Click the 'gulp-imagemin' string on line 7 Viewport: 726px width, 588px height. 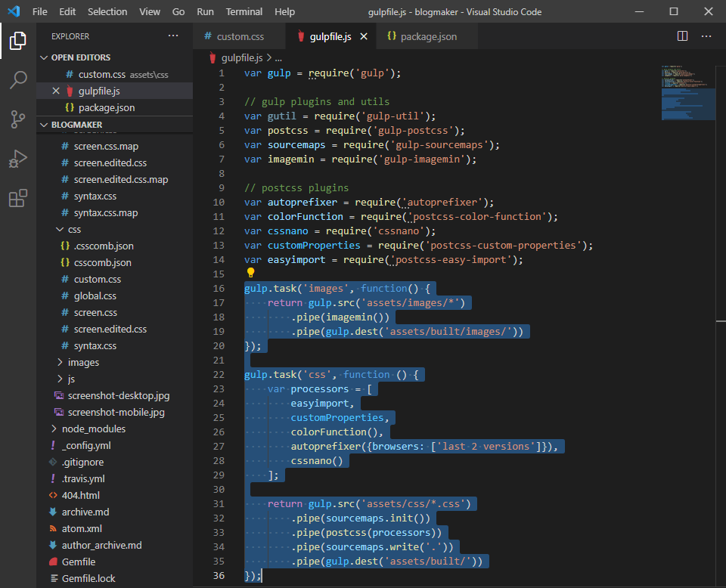pos(422,159)
